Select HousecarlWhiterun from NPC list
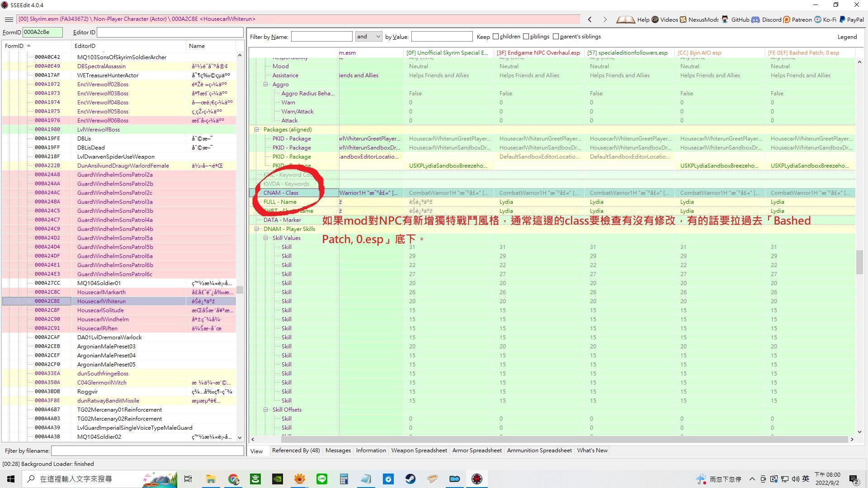The height and width of the screenshot is (488, 868). click(x=101, y=301)
